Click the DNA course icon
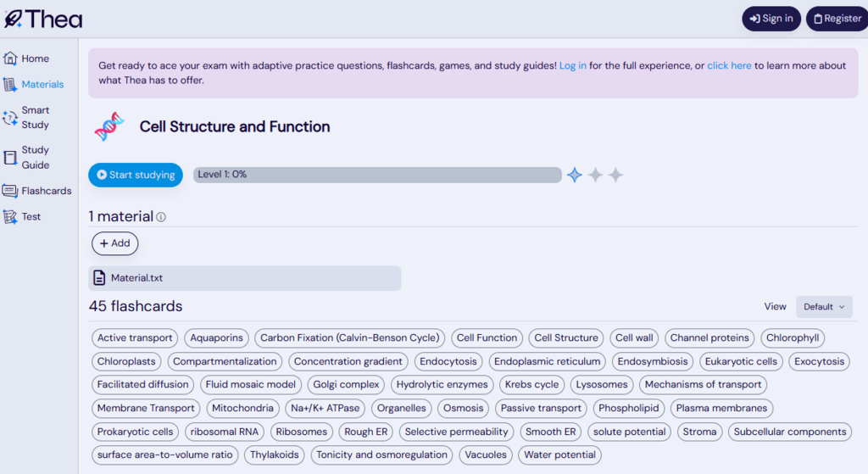The height and width of the screenshot is (474, 868). point(109,127)
